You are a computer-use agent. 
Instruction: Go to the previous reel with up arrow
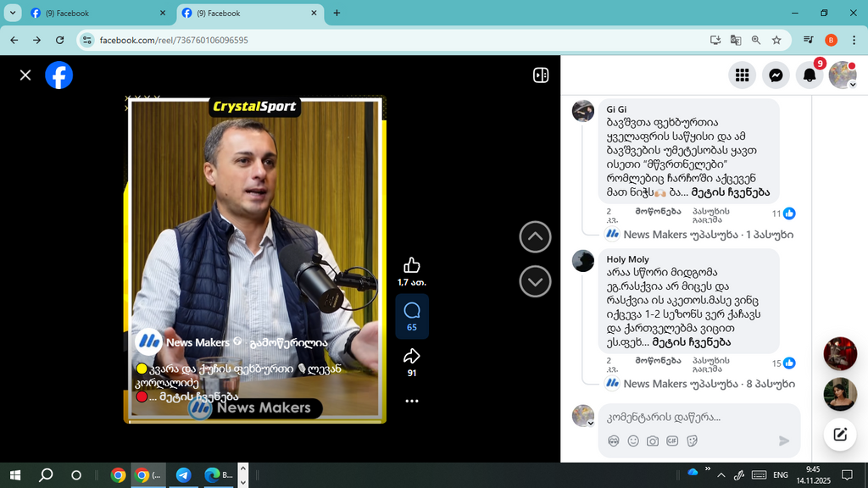536,237
